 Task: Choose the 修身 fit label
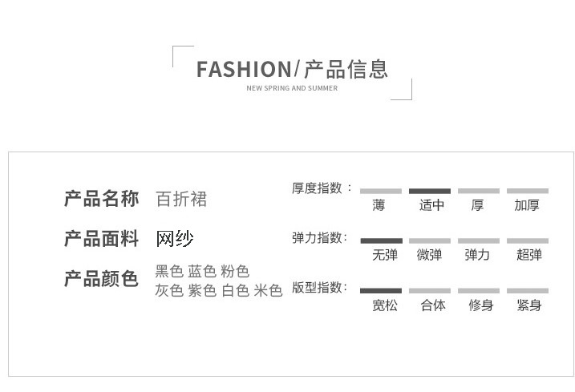click(480, 305)
